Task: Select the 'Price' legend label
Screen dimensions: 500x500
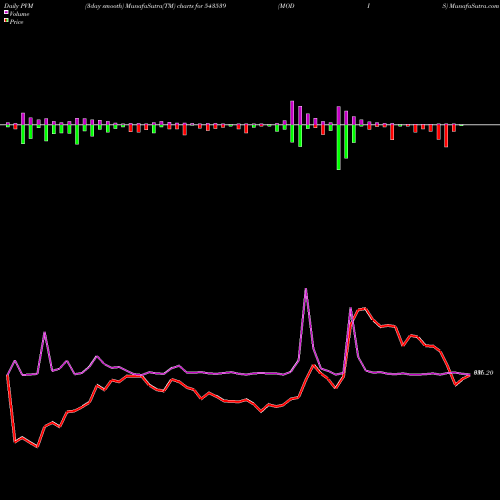Action: coord(16,22)
